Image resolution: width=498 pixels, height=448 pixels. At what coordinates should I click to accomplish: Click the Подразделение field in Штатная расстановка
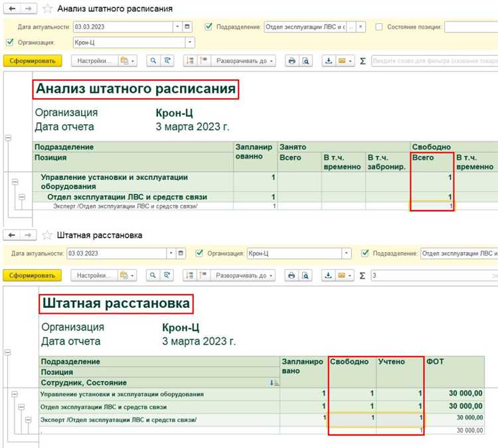(459, 253)
